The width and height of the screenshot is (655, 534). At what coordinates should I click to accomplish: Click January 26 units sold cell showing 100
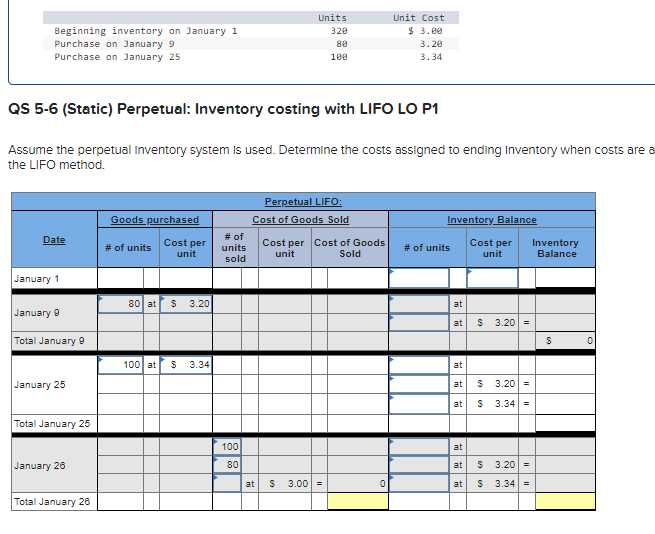(227, 447)
